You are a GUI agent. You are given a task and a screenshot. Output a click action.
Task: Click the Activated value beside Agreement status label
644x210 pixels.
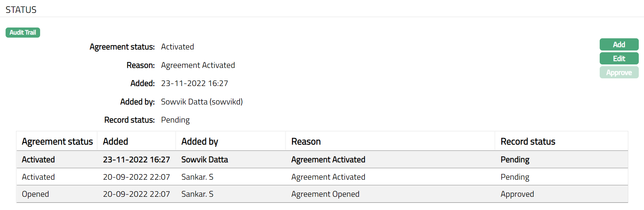[177, 47]
